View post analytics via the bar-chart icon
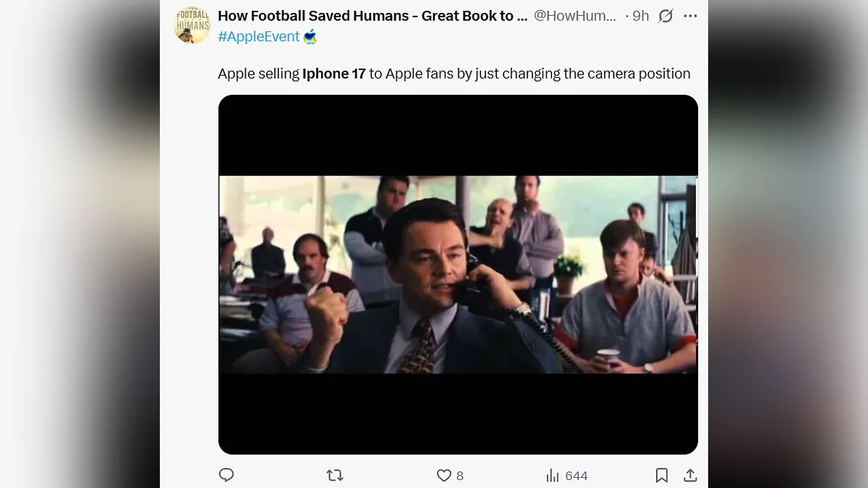 click(x=553, y=475)
